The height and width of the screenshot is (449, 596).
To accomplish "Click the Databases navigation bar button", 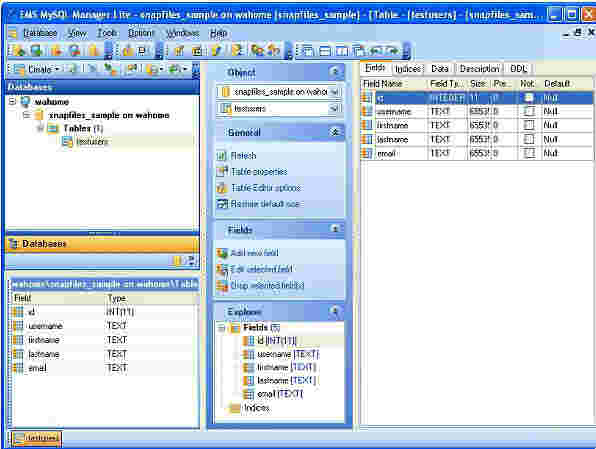I will click(x=103, y=244).
